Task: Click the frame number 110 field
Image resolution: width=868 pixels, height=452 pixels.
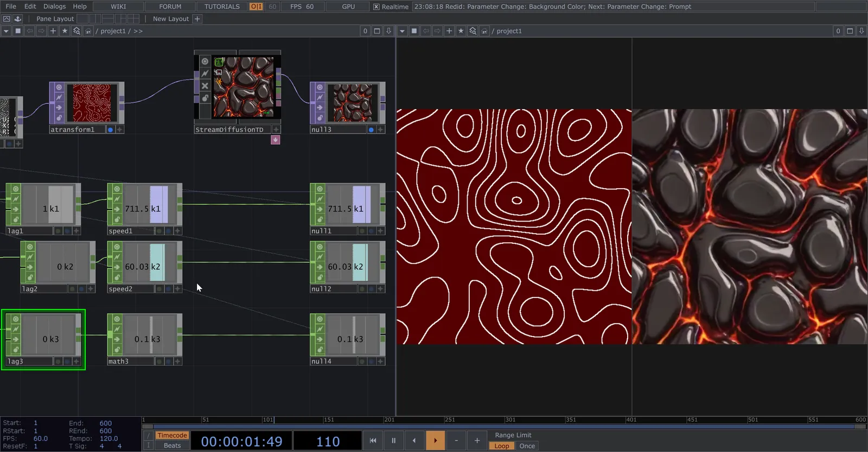Action: click(x=328, y=441)
